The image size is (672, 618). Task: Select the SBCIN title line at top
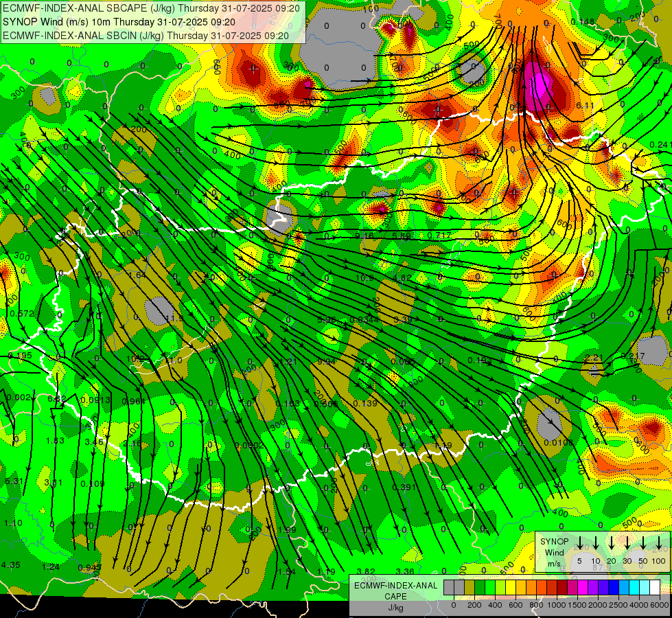point(146,36)
